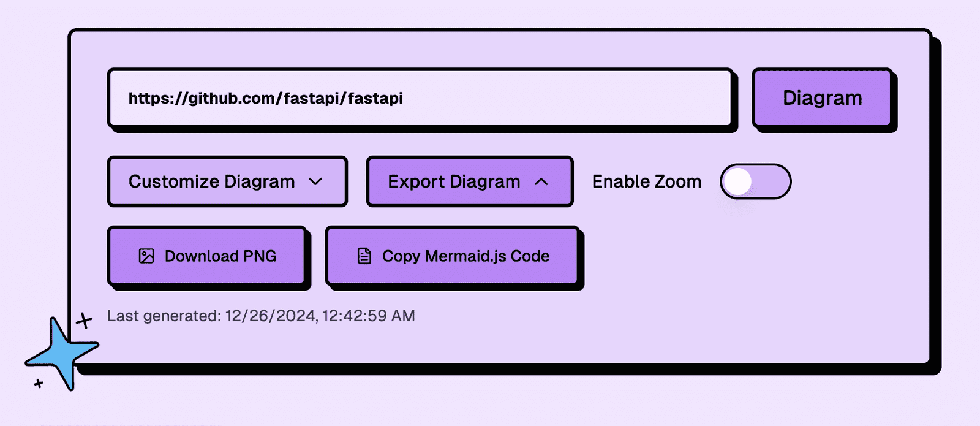Click the white knob of the zoom switch

(x=738, y=181)
